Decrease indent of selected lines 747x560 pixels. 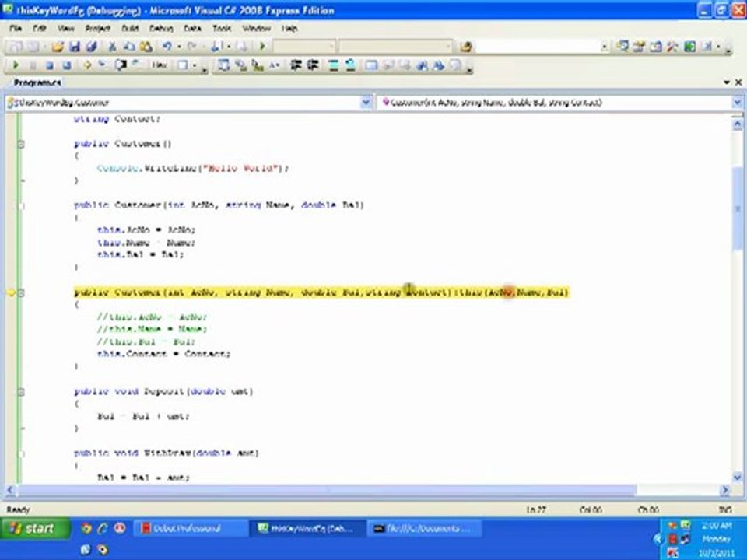[296, 65]
